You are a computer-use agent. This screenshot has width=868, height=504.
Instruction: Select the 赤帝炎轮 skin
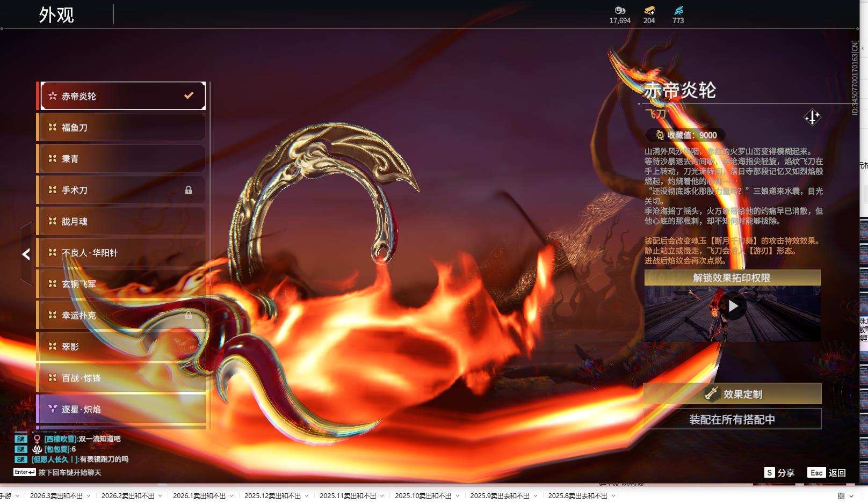click(x=122, y=96)
